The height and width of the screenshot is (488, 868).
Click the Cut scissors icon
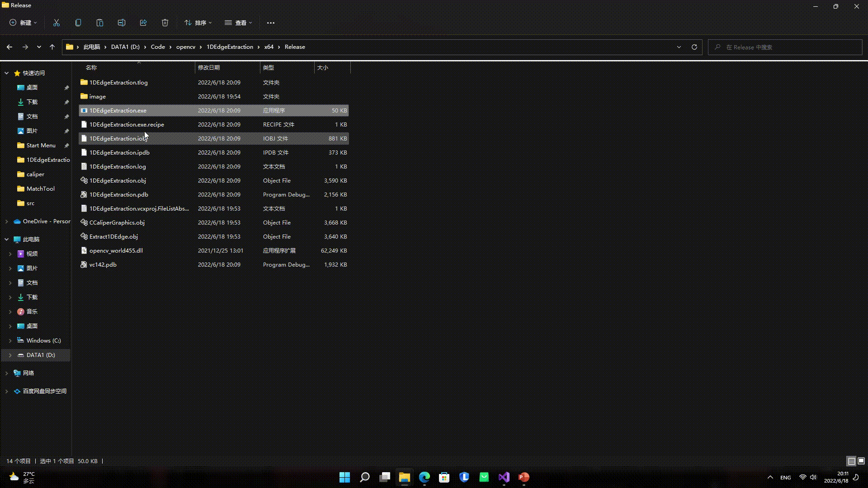coord(57,23)
